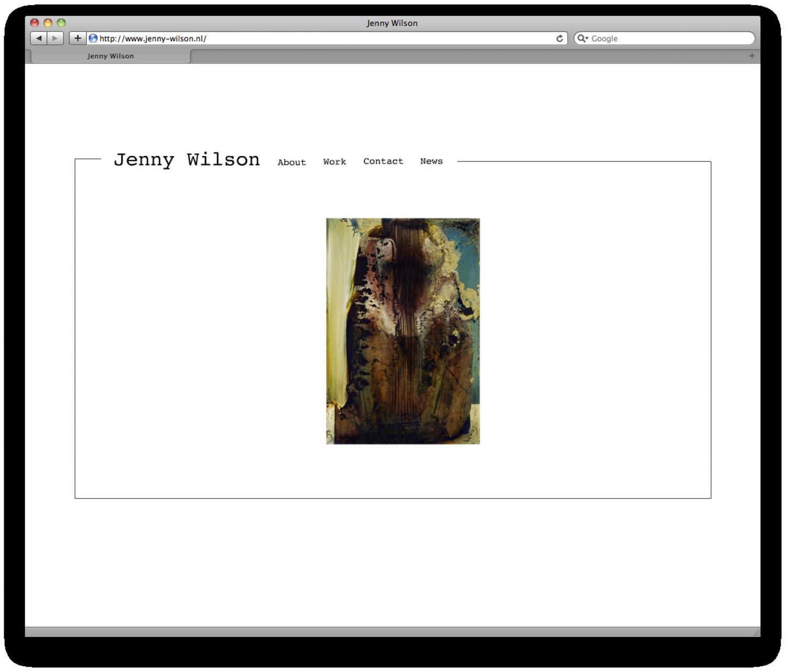Click the Jenny Wilson site title
Viewport: 786px width, 672px height.
(x=187, y=160)
